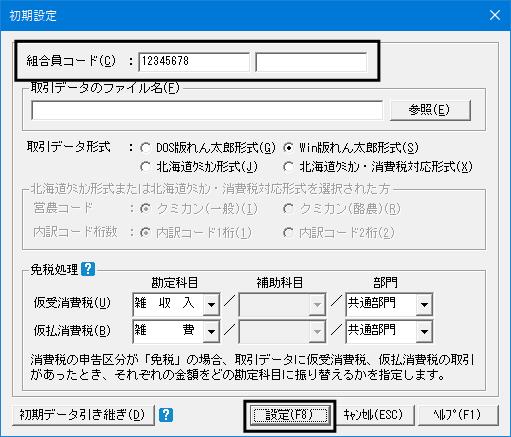This screenshot has width=511, height=437.
Task: Click the ヘルプ(F1) button
Action: point(458,415)
